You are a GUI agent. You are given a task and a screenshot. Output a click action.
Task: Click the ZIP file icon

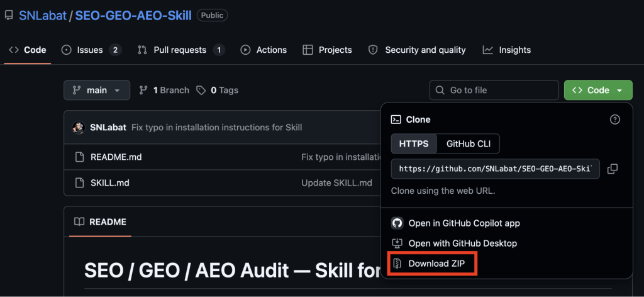[x=397, y=264]
